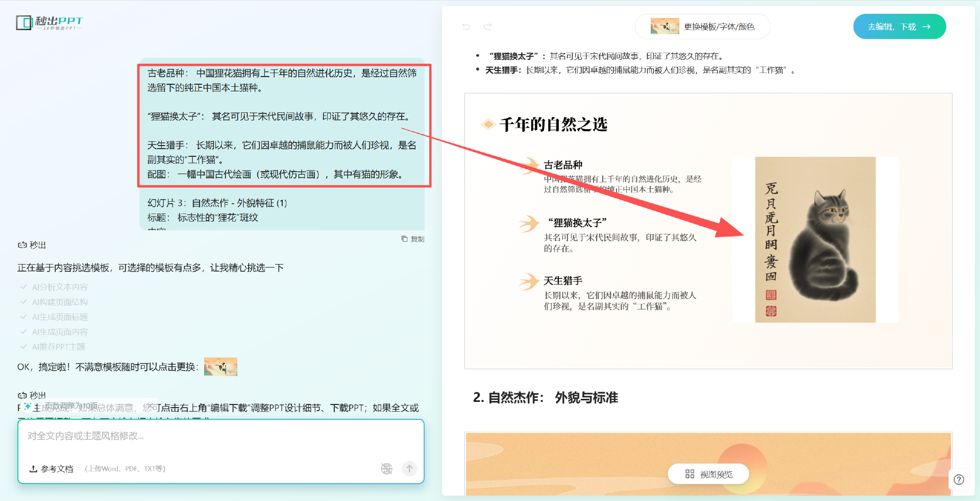The width and height of the screenshot is (980, 501).
Task: Click the upload icon beside 参考文档
Action: (x=33, y=469)
